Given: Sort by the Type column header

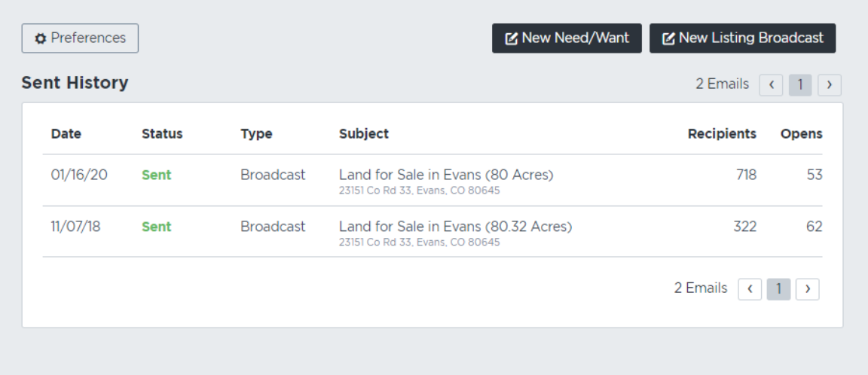Looking at the screenshot, I should click(256, 134).
